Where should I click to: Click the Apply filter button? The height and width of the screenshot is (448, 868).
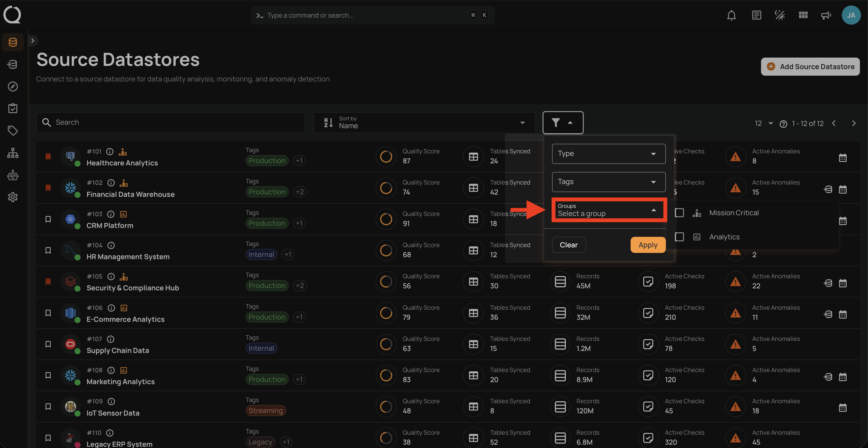(648, 245)
